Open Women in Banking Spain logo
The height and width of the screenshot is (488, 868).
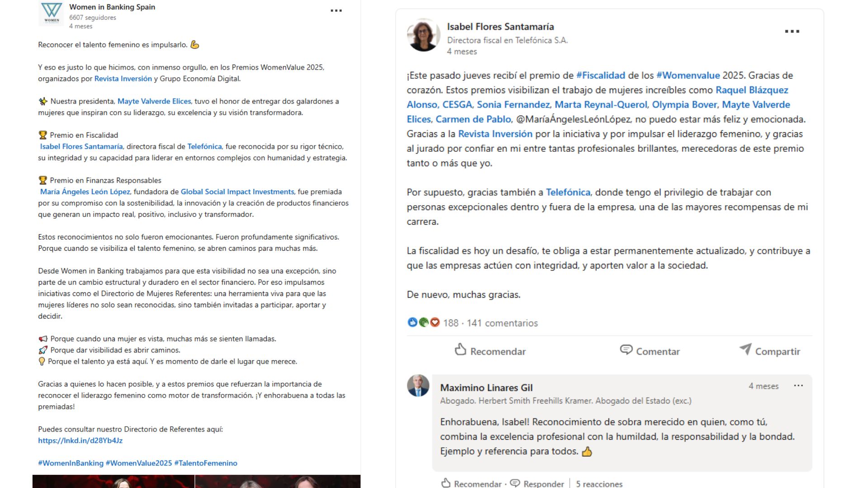pyautogui.click(x=51, y=14)
